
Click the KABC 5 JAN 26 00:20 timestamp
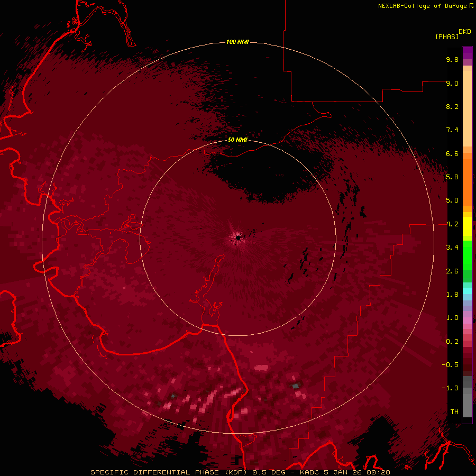click(344, 472)
